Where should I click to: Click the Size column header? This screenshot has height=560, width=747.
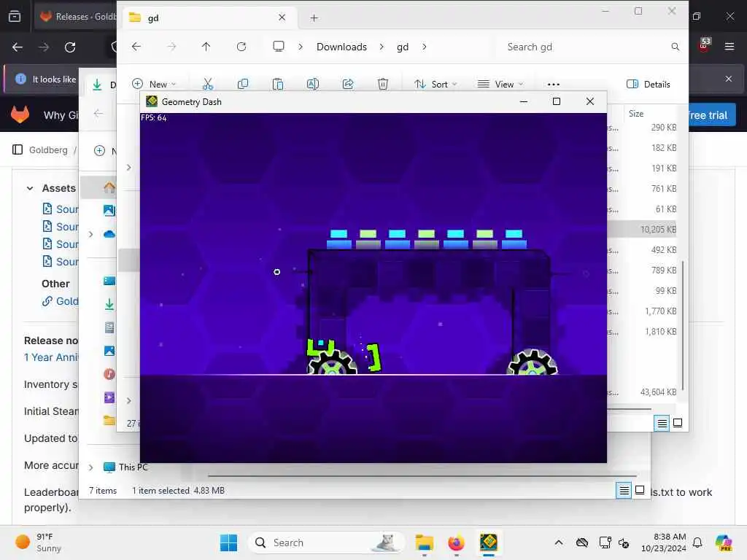pyautogui.click(x=636, y=113)
